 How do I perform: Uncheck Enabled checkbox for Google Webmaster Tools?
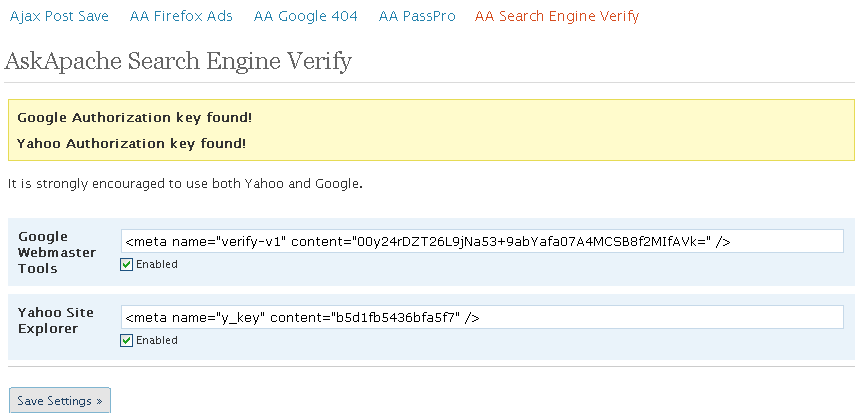coord(127,265)
